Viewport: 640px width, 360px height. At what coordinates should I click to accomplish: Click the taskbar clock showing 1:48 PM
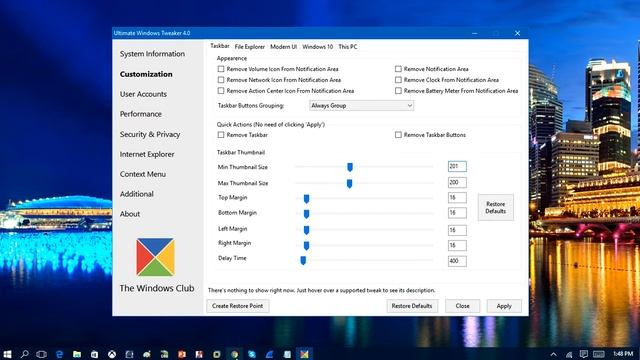point(623,353)
